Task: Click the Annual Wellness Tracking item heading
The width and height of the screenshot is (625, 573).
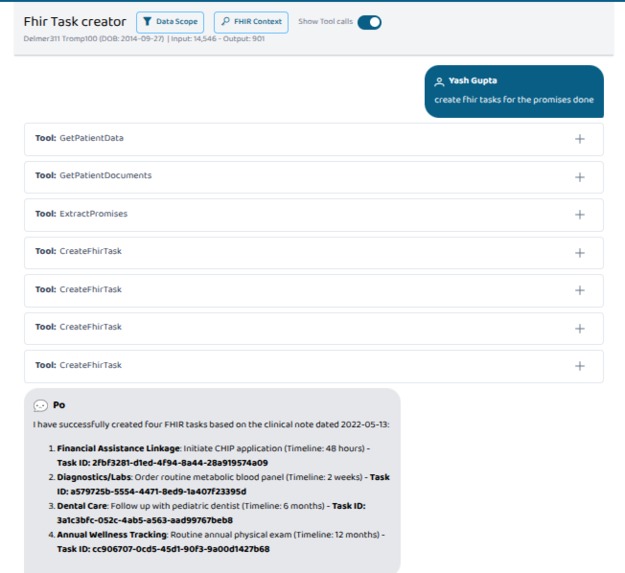Action: pos(112,534)
